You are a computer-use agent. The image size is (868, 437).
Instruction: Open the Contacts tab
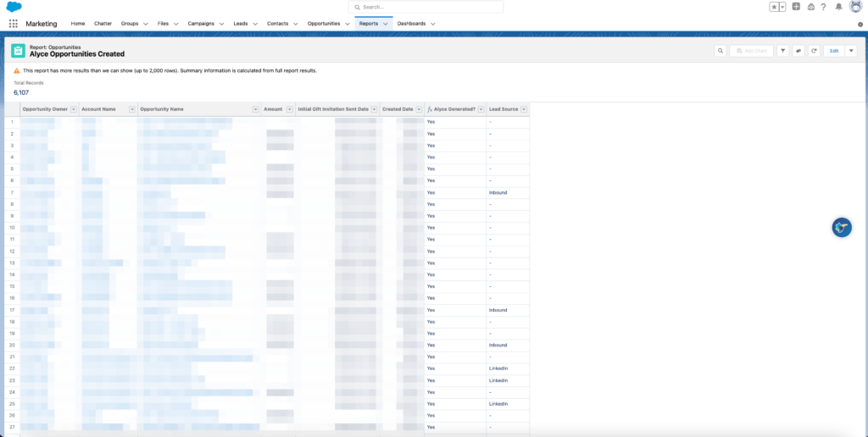coord(278,24)
